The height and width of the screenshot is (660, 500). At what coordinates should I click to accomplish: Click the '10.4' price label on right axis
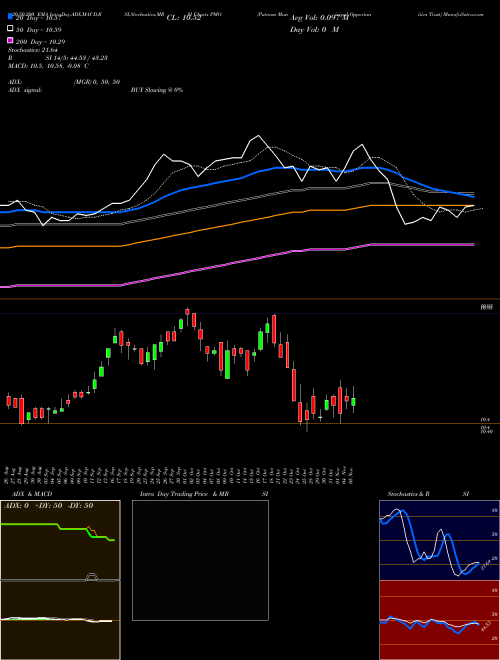point(485,420)
